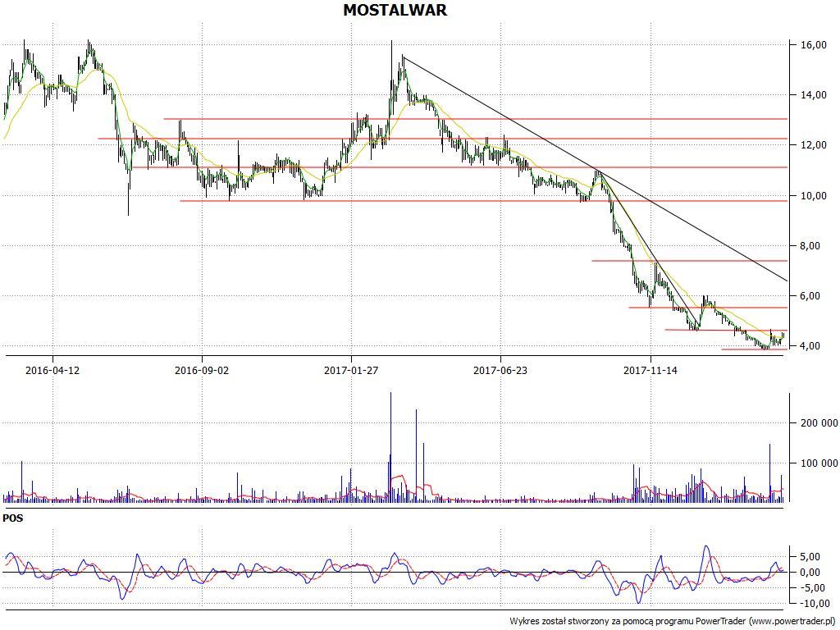The width and height of the screenshot is (840, 630).
Task: Click the 2016-04-12 date label
Action: tap(52, 370)
